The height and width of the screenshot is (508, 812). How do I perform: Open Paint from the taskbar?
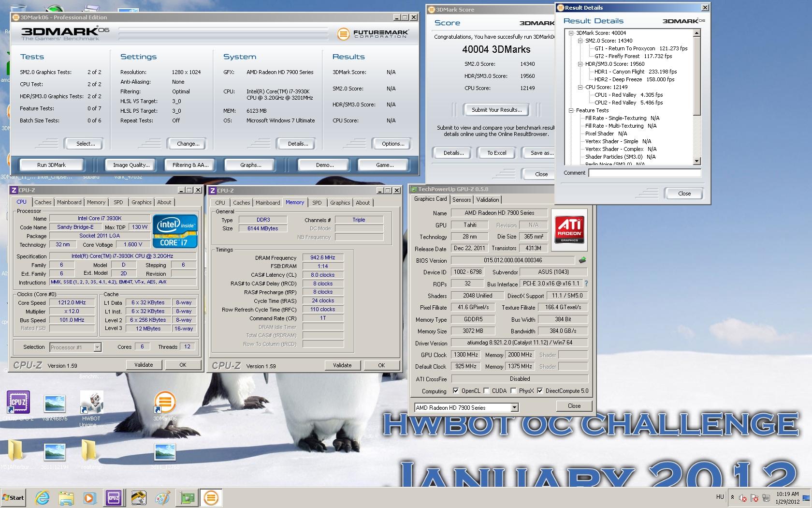pyautogui.click(x=162, y=498)
